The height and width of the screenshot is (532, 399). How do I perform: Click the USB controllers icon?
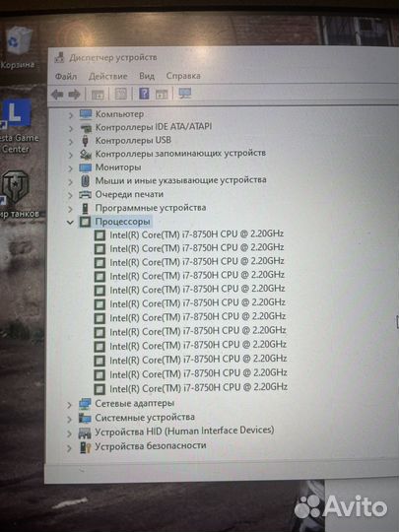click(x=85, y=141)
